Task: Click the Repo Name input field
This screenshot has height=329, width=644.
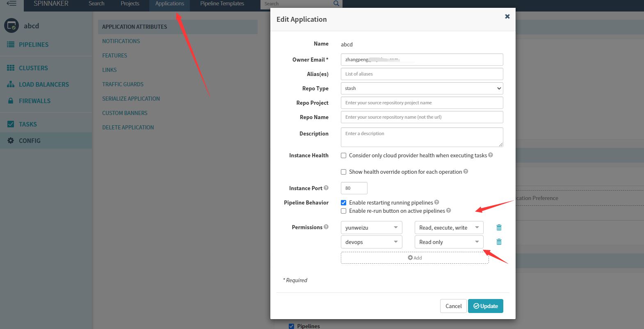Action: 422,117
